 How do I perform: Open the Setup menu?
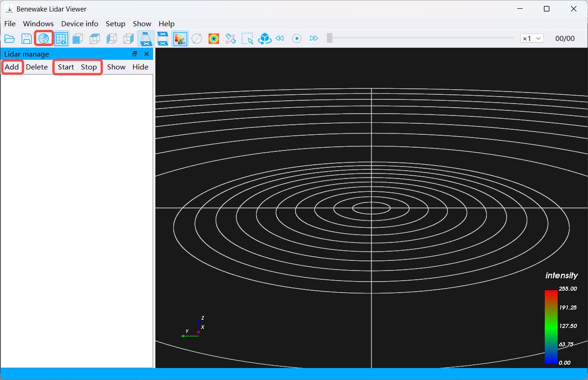(115, 23)
